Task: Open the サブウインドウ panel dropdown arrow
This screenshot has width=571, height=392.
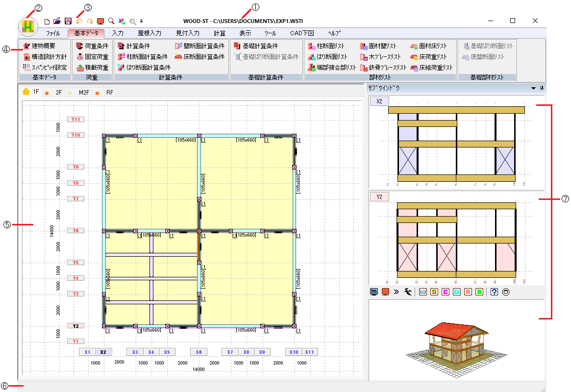Action: [533, 89]
